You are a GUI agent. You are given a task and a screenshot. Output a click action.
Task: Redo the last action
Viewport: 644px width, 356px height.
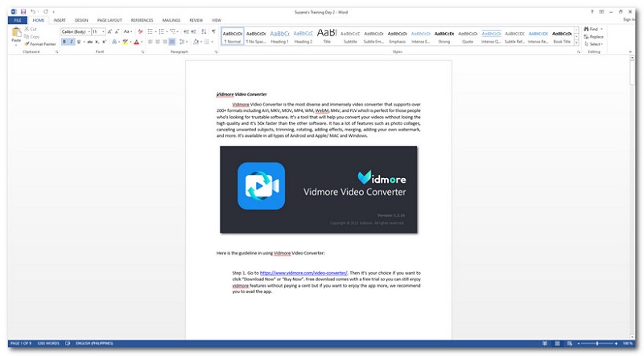click(46, 12)
